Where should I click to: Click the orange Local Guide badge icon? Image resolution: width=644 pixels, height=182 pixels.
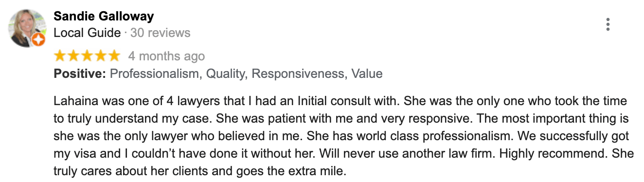pyautogui.click(x=39, y=40)
